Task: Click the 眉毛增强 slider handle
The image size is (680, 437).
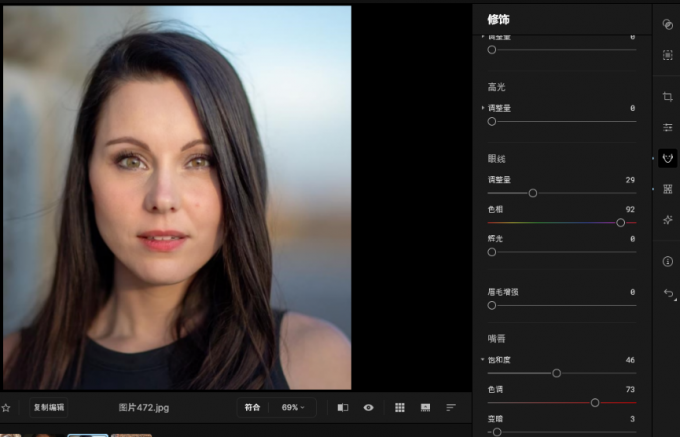Action: [491, 305]
